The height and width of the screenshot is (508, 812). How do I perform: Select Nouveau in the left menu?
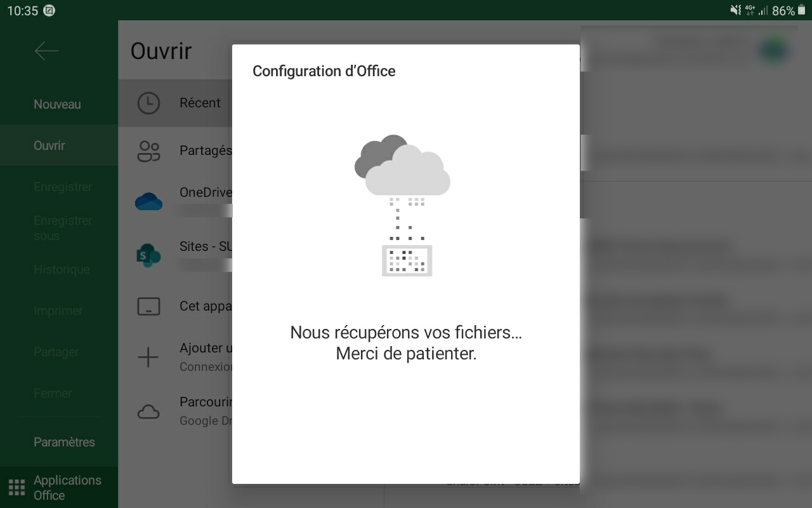tap(57, 104)
